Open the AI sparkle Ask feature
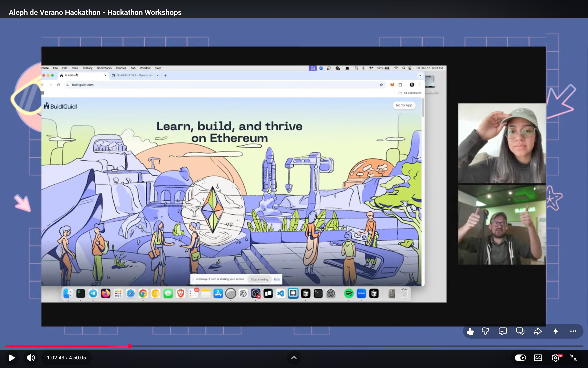 (x=556, y=331)
